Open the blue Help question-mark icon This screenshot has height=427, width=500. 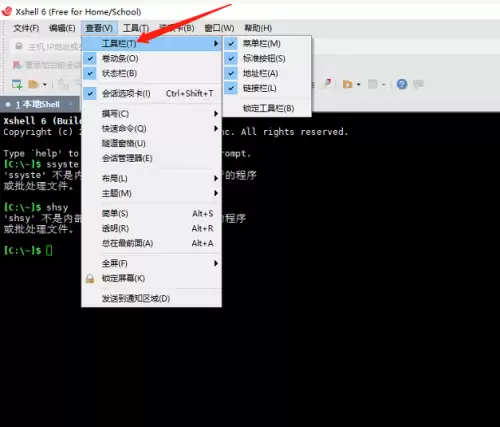coord(402,84)
